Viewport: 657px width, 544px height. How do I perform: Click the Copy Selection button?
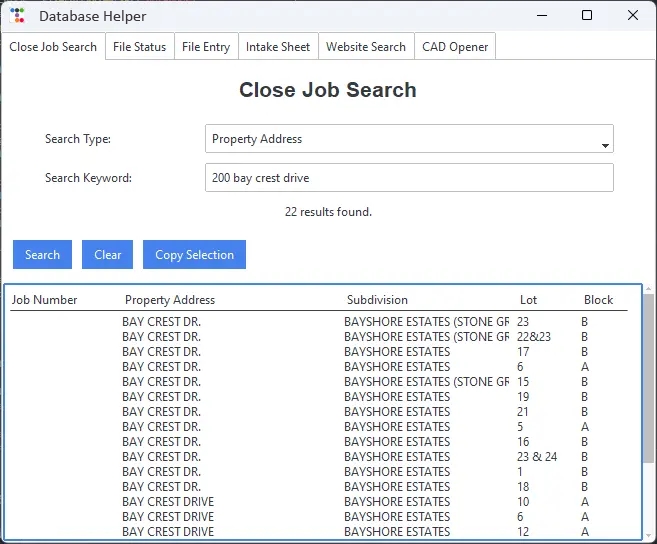point(194,254)
